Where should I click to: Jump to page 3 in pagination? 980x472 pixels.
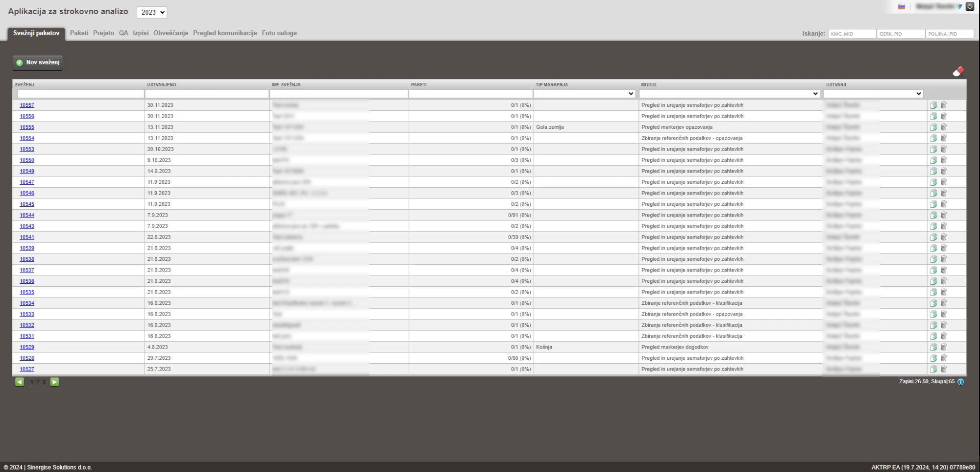(44, 382)
